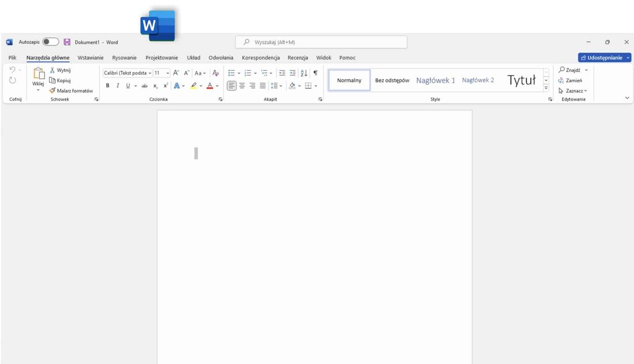This screenshot has width=634, height=364.
Task: Toggle italic formatting
Action: [x=118, y=85]
